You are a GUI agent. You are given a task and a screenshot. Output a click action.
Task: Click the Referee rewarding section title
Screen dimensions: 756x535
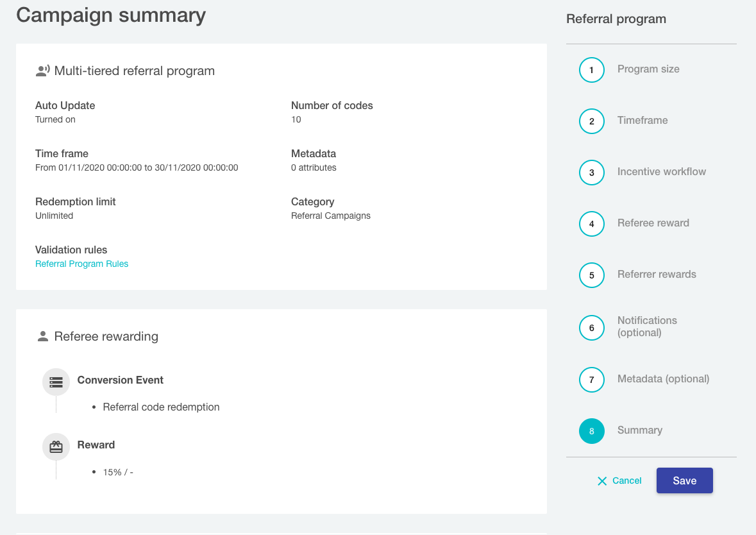click(x=106, y=336)
